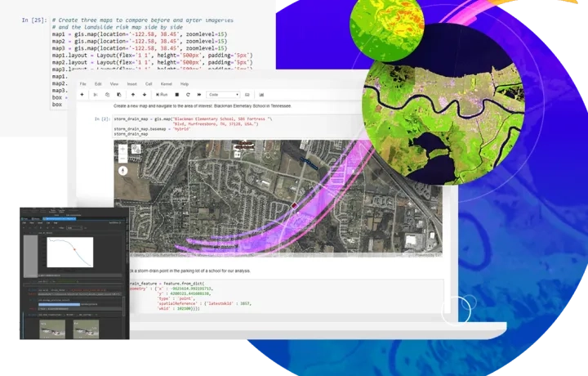Zoom out on the storm drain map
The image size is (588, 376).
click(x=122, y=159)
